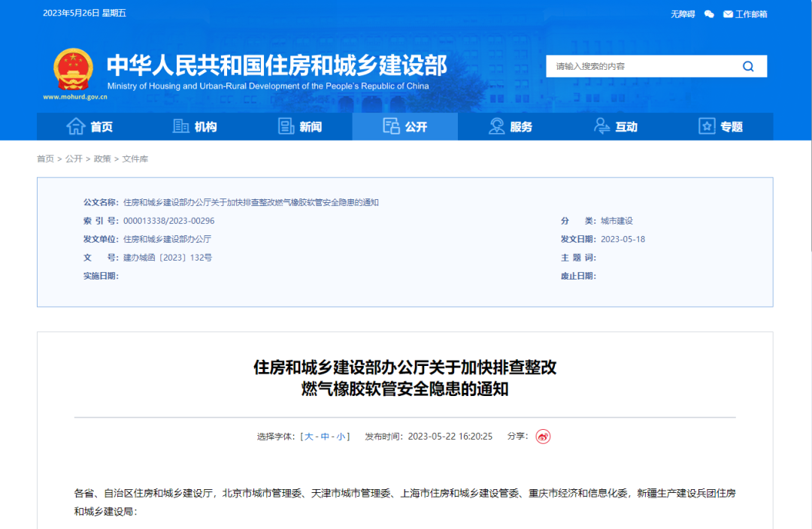Click the article headline 住房和城乡建设部办公厅关于加快排查整改
The image size is (812, 529).
click(405, 367)
